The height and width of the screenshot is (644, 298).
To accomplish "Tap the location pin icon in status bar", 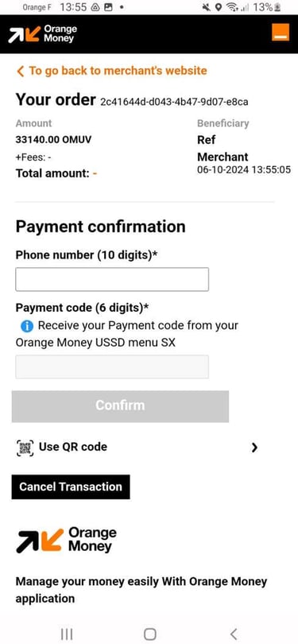I will pyautogui.click(x=219, y=7).
